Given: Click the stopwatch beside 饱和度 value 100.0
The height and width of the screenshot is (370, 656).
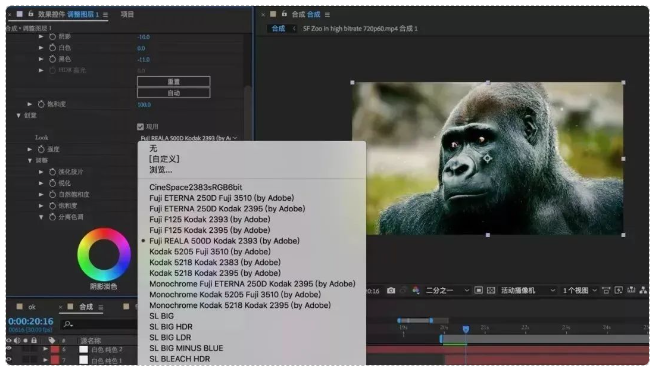Looking at the screenshot, I should click(x=41, y=104).
